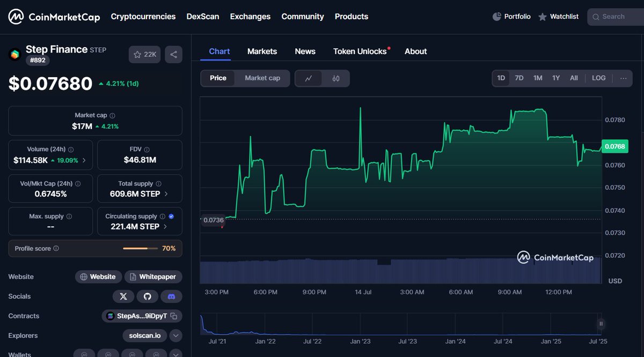Switch to Markets tab

[x=262, y=51]
